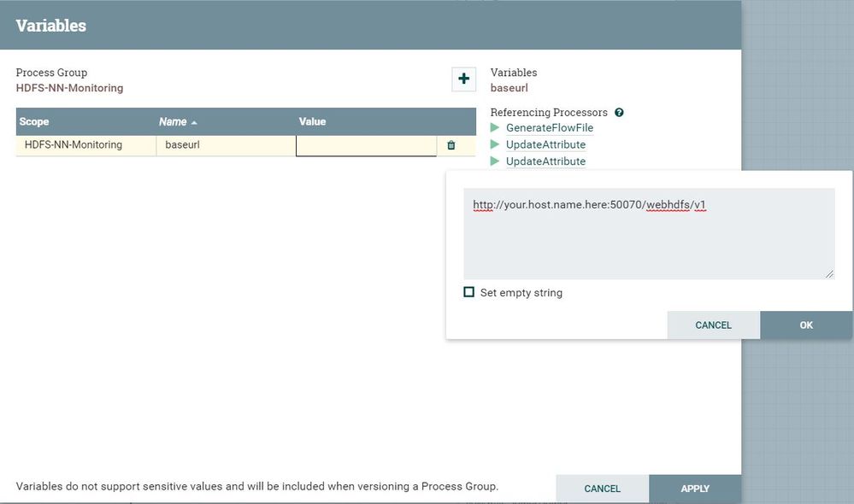The height and width of the screenshot is (504, 854).
Task: Click the plus icon to add a variable
Action: 463,79
